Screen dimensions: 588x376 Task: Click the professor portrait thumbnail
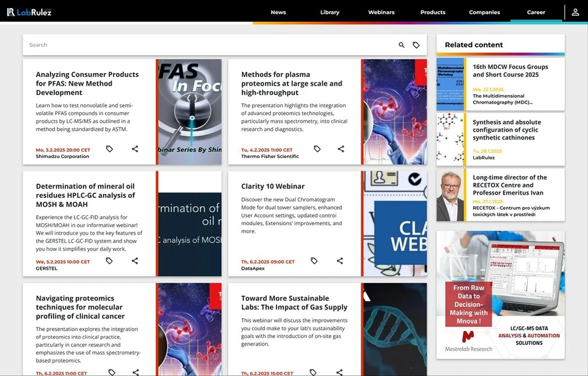(x=450, y=195)
